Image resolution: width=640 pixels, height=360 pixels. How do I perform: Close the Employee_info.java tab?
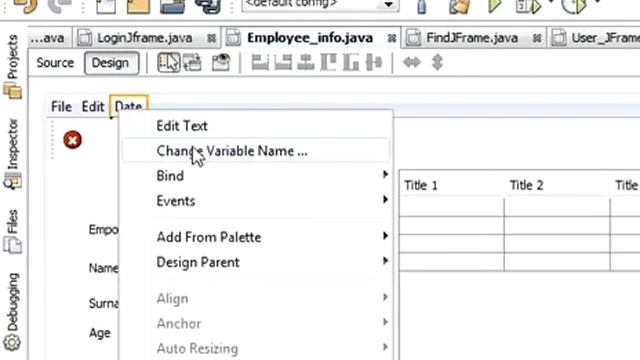391,38
